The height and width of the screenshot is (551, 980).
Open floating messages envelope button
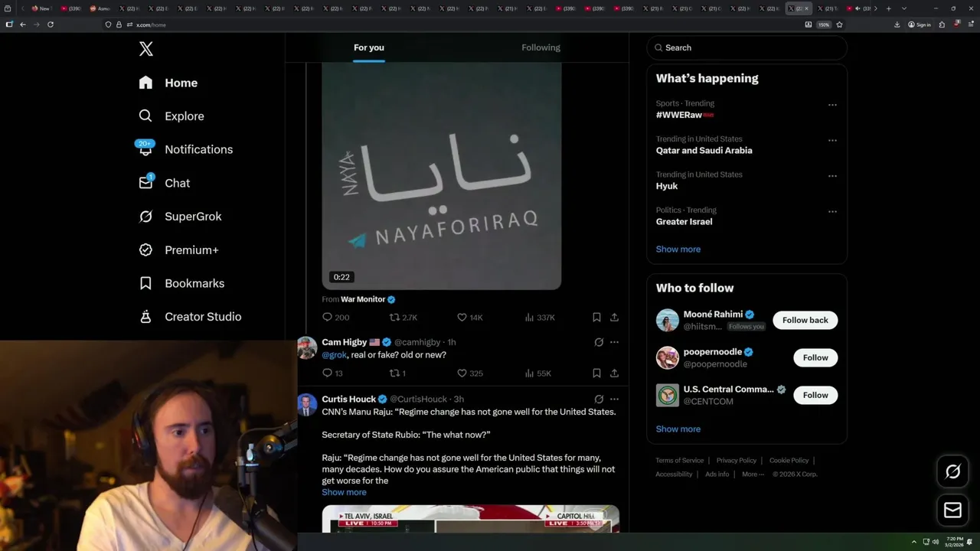pos(952,510)
